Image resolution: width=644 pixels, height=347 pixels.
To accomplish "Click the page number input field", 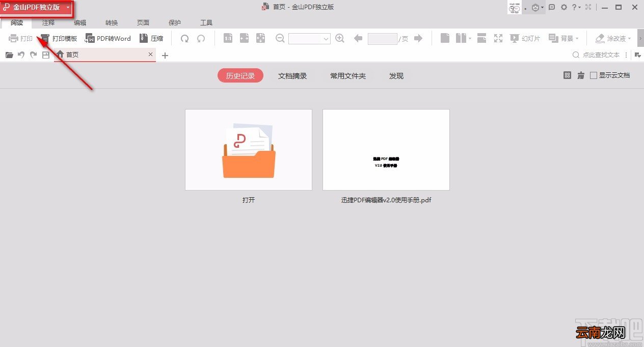I will pos(382,39).
